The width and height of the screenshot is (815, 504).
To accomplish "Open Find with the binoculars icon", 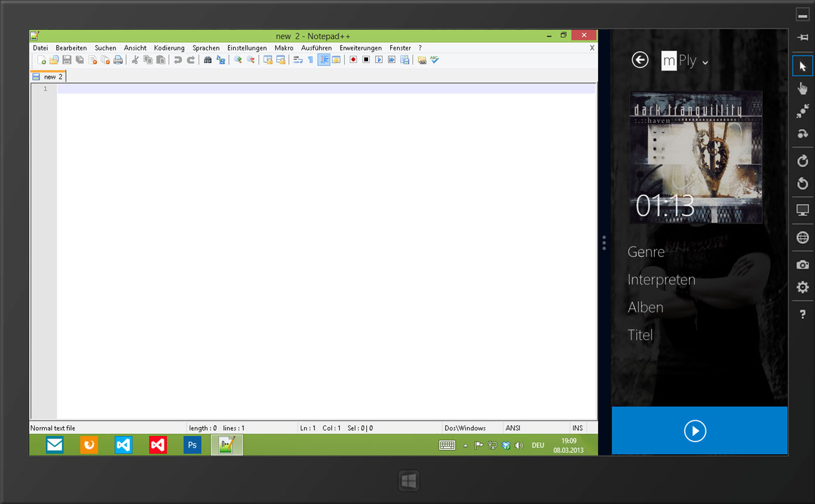I will [x=207, y=60].
